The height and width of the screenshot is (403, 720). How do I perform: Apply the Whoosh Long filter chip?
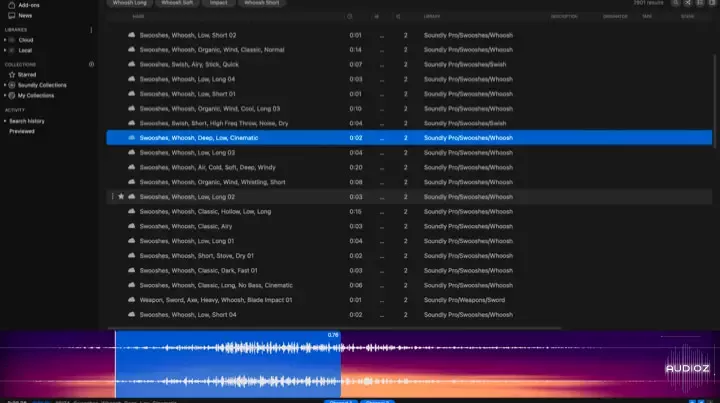pos(129,3)
